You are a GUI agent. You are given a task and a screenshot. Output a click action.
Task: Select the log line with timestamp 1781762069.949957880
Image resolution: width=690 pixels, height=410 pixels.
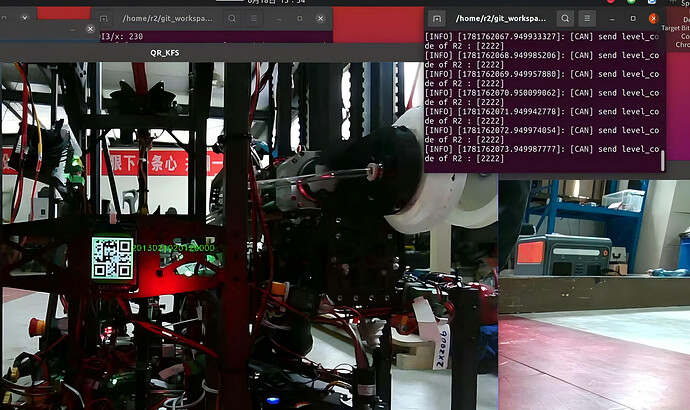click(542, 74)
